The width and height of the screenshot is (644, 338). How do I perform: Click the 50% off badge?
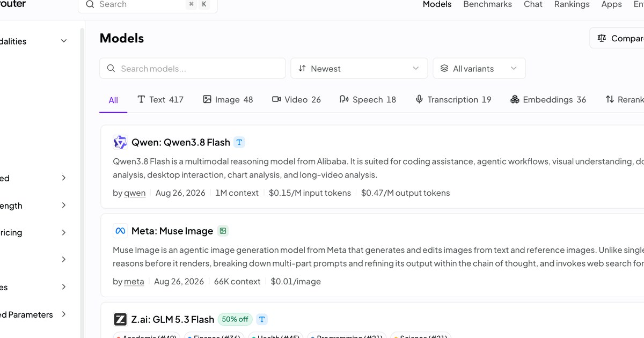click(x=235, y=319)
